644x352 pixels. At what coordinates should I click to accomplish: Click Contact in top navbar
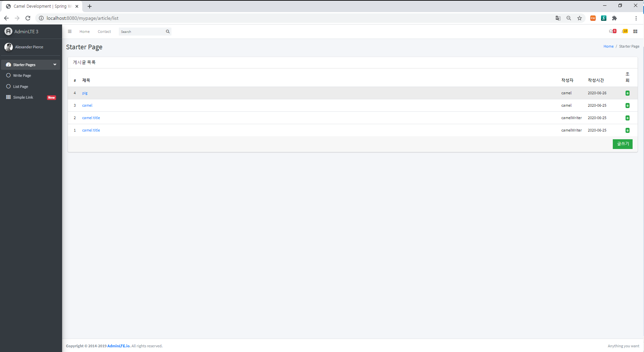(104, 32)
